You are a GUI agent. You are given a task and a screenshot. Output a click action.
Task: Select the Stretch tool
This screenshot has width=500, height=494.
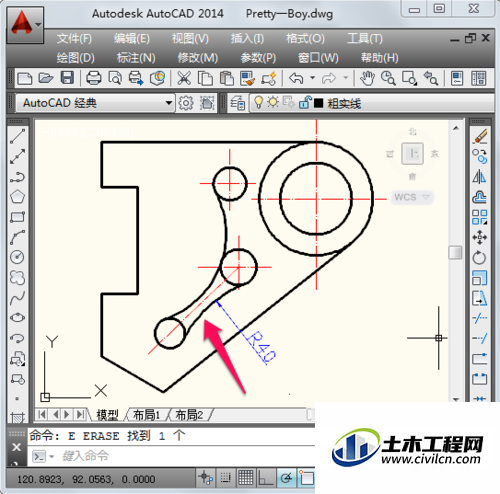pyautogui.click(x=480, y=298)
